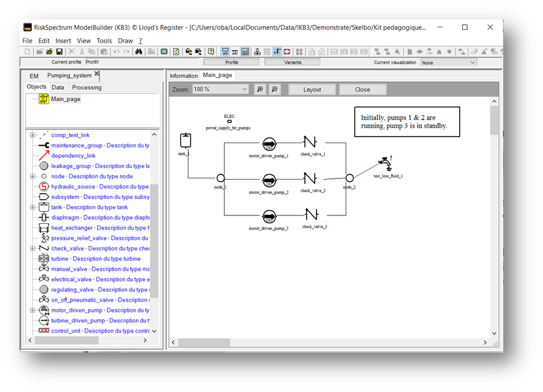Toggle the grid display button

pyautogui.click(x=267, y=52)
